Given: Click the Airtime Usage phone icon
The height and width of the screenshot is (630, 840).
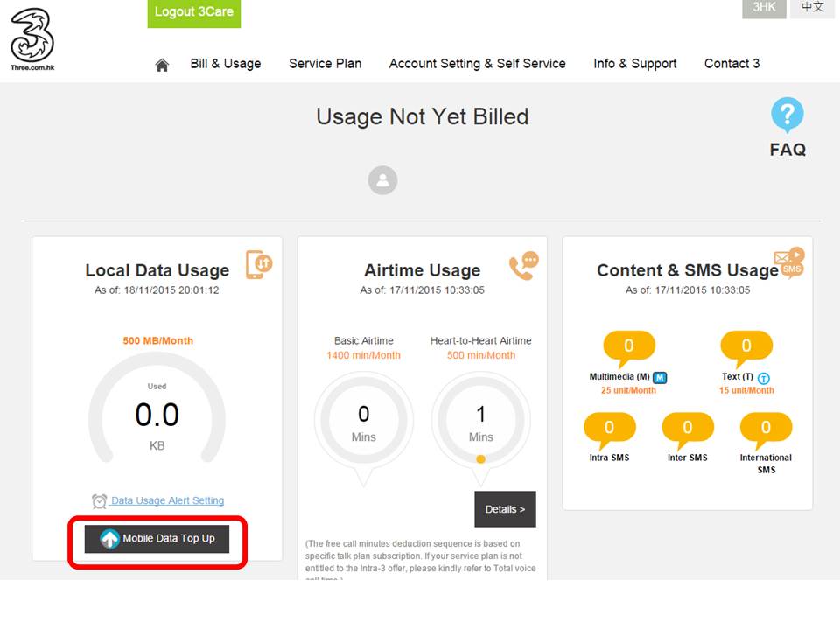Looking at the screenshot, I should (523, 266).
